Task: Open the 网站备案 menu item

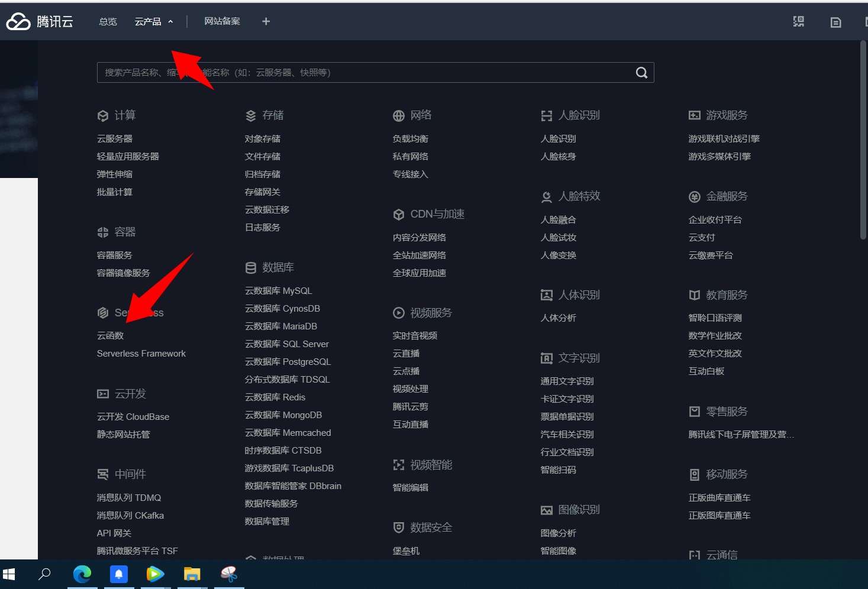Action: [222, 21]
